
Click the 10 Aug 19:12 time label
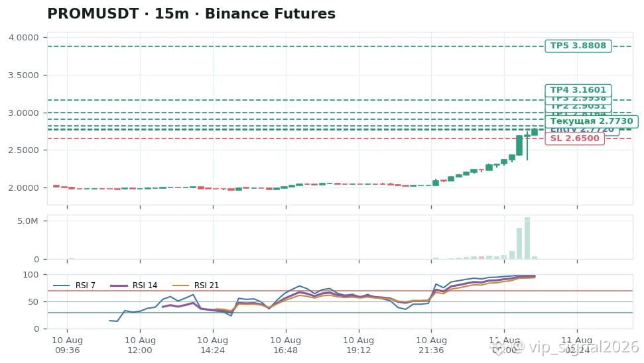[359, 345]
